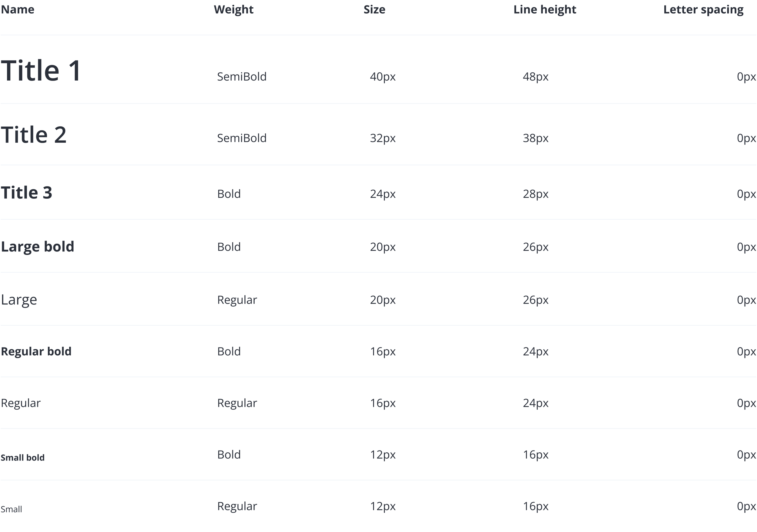Select the Small bold style name

pyautogui.click(x=22, y=457)
